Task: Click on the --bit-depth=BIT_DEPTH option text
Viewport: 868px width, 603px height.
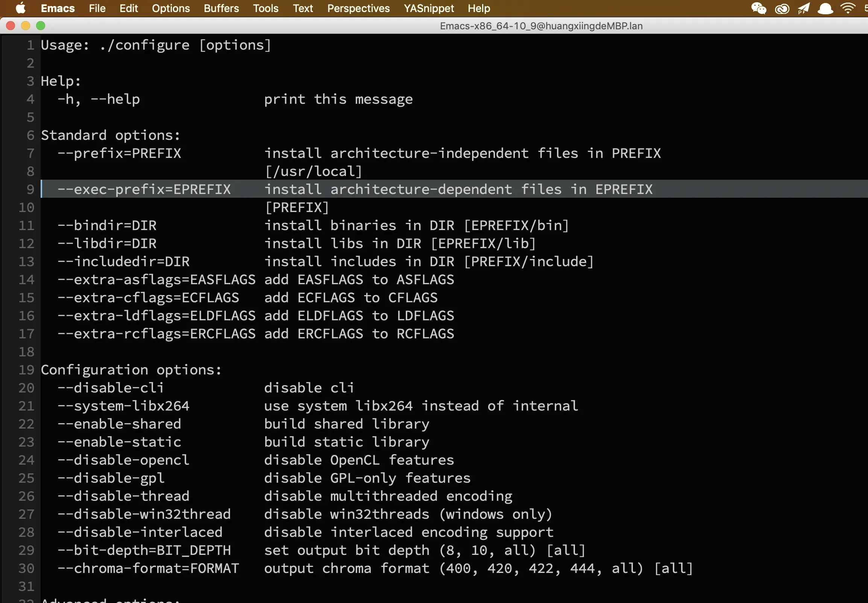Action: (x=144, y=550)
